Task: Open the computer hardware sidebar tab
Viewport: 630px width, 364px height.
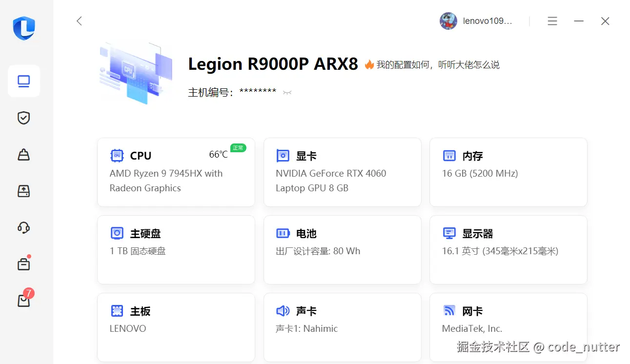Action: coord(24,81)
